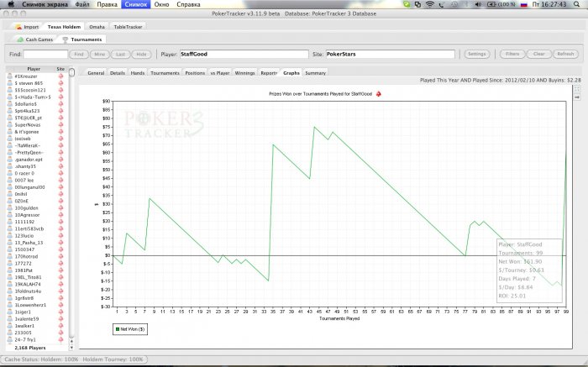Click the player list scroll down arrow
This screenshot has width=588, height=367.
(71, 348)
